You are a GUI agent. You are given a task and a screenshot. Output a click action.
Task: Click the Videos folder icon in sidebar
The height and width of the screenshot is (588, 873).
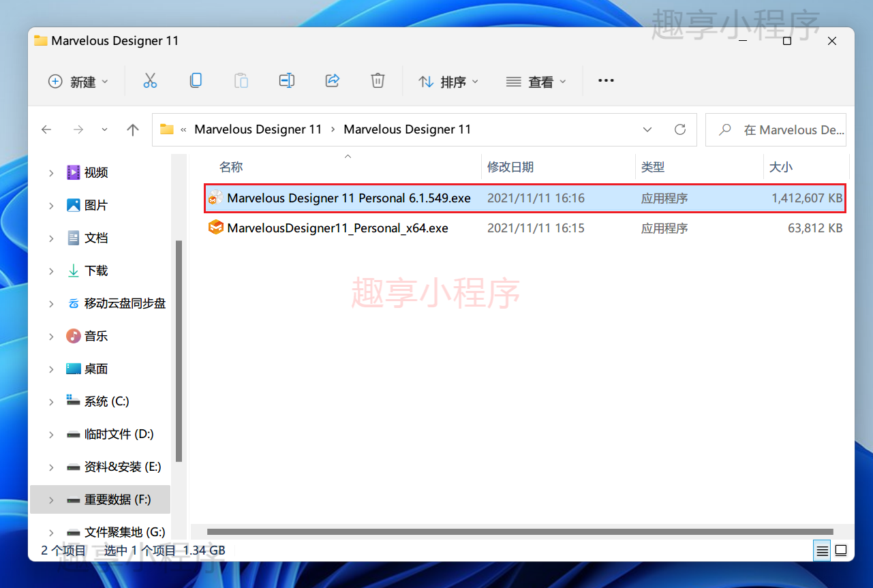pyautogui.click(x=74, y=172)
